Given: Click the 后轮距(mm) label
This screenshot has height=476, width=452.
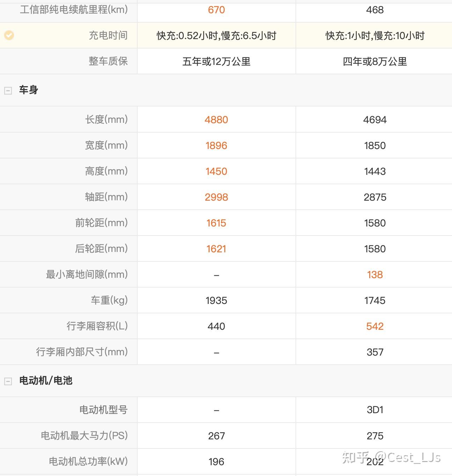Looking at the screenshot, I should 102,248.
